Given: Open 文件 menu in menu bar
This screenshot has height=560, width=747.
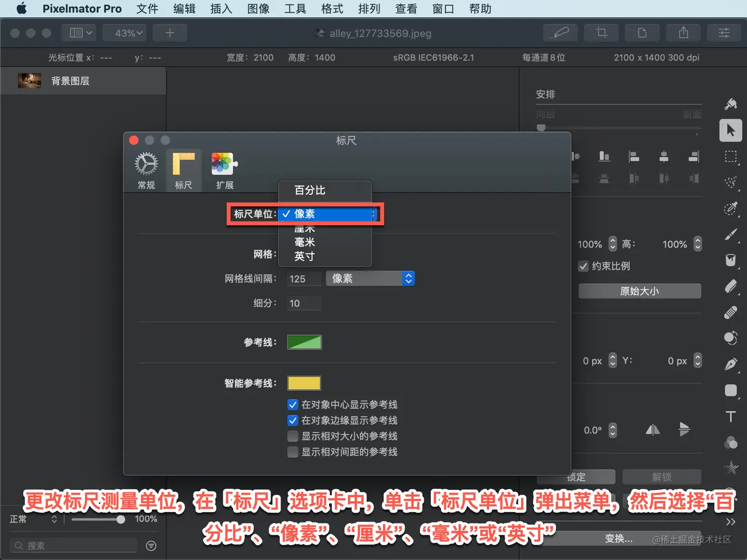Looking at the screenshot, I should coord(147,9).
